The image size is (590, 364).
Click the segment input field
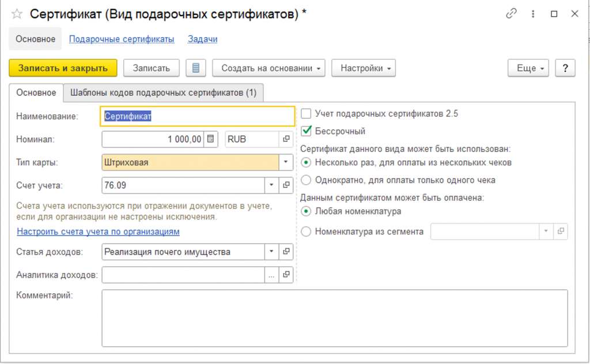[485, 232]
